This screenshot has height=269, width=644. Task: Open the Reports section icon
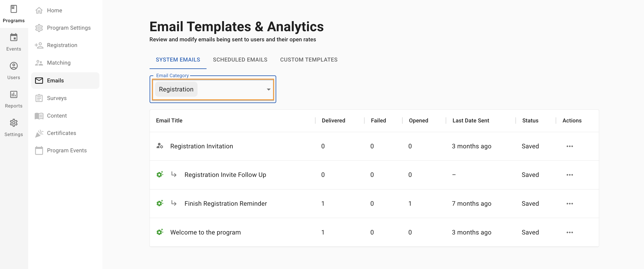pos(13,95)
